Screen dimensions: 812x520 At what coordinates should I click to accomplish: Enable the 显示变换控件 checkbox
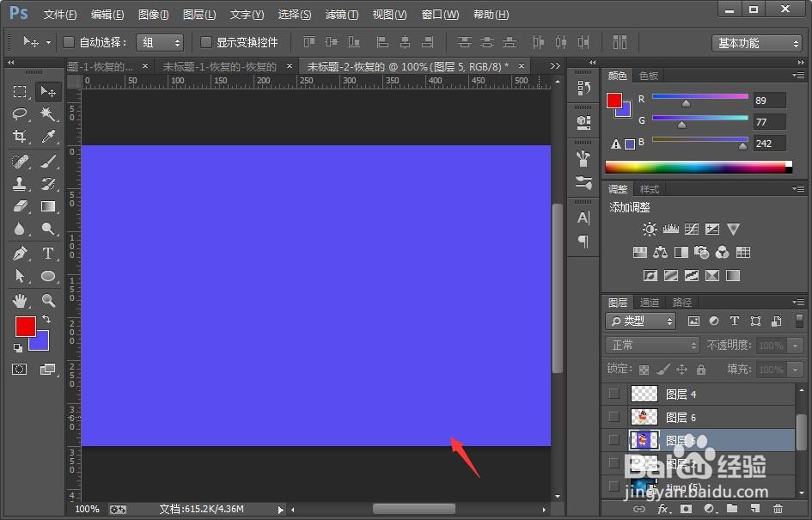coord(206,42)
